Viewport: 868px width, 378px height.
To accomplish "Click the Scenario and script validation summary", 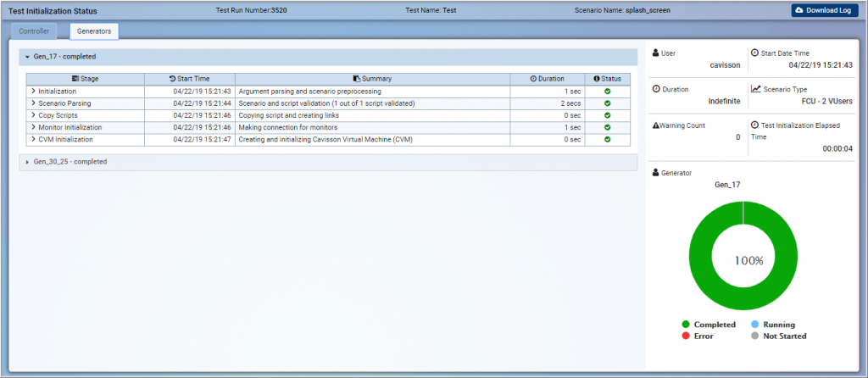I will [326, 103].
